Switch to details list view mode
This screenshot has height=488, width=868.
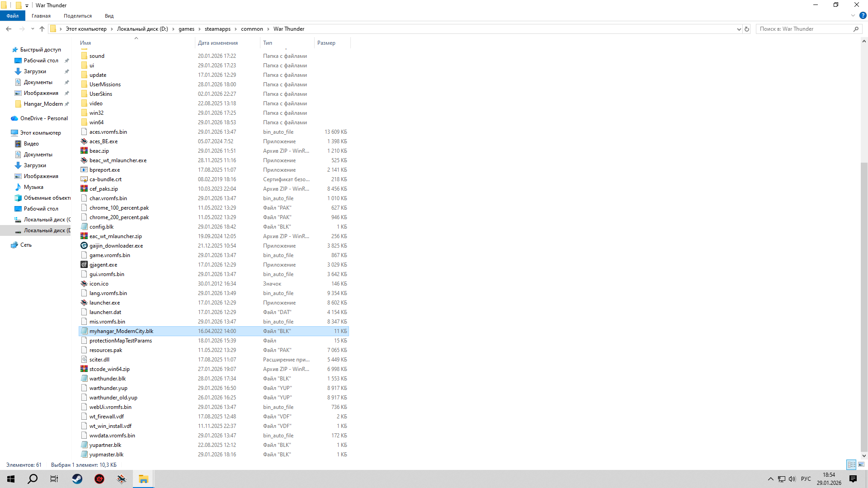(x=851, y=465)
